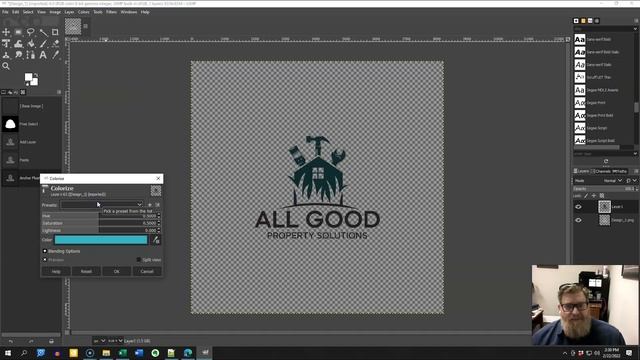
Task: Click the image tab thumbnail
Action: tap(73, 26)
